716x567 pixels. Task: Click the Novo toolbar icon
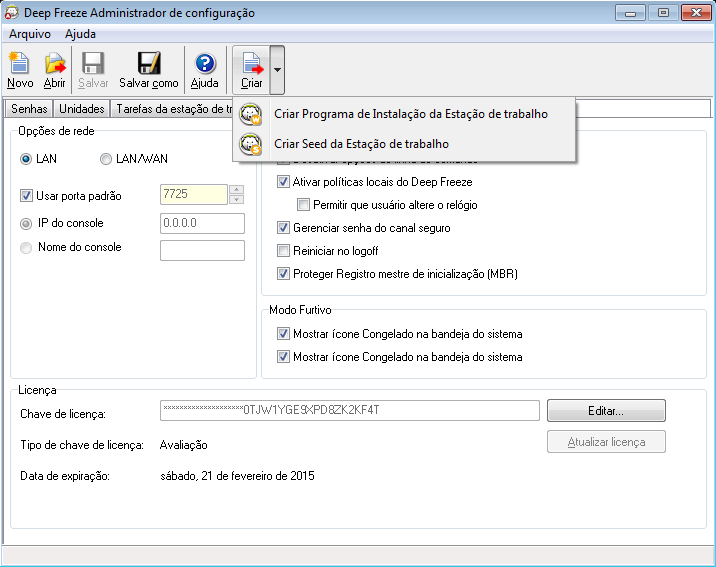coord(20,63)
